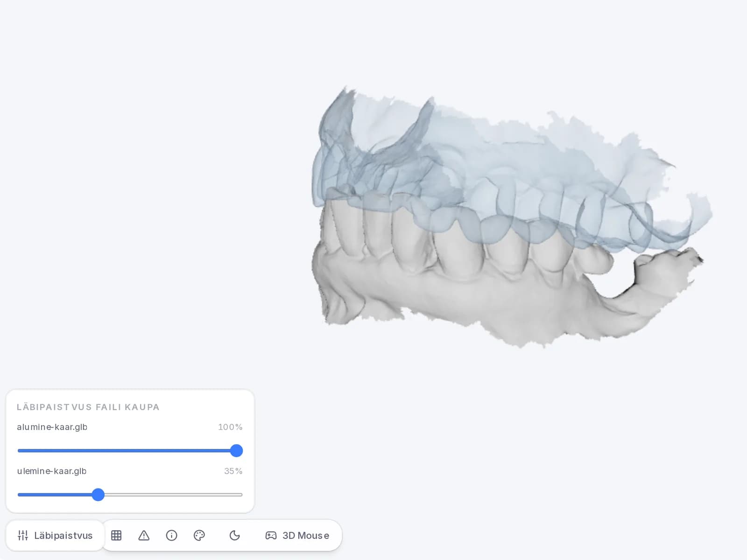Click the 35% opacity value
The width and height of the screenshot is (747, 560).
(233, 471)
